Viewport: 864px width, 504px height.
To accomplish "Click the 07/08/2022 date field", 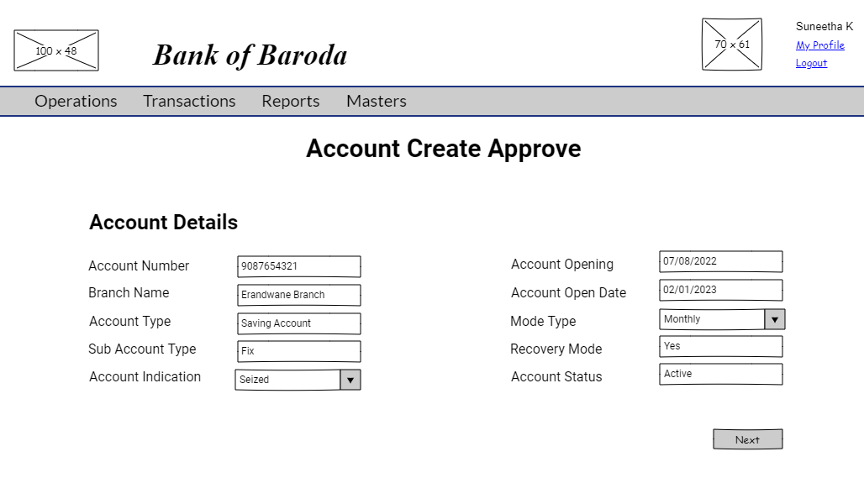I will tap(720, 261).
